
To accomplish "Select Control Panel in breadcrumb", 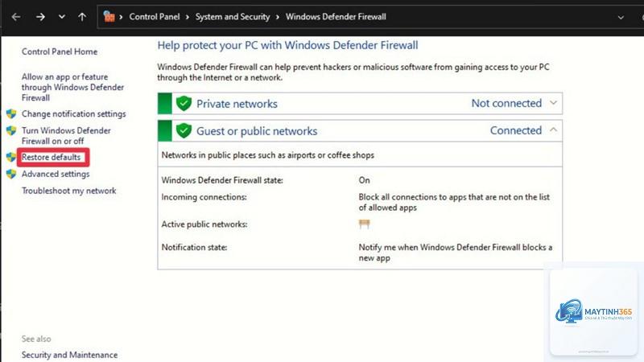I will point(155,17).
